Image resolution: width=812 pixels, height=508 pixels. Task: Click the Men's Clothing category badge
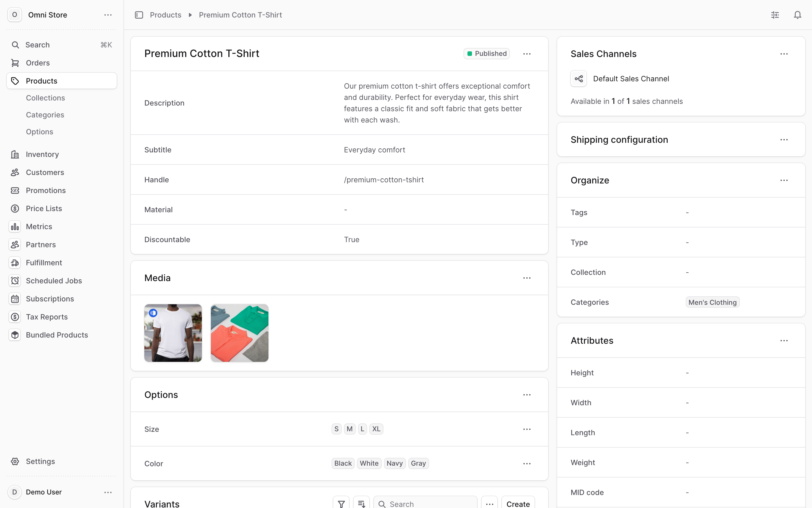pyautogui.click(x=712, y=302)
